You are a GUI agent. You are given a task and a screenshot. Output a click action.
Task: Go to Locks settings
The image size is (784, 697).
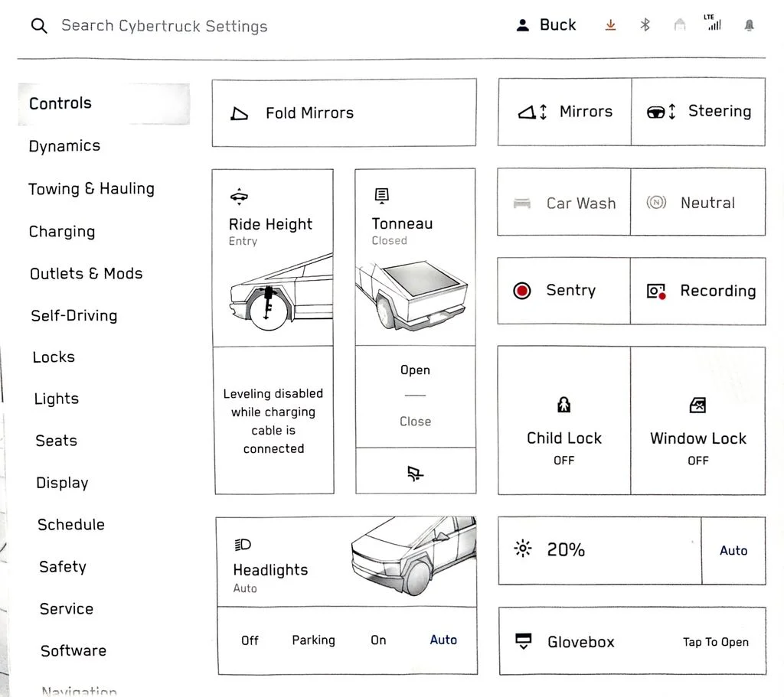click(54, 357)
